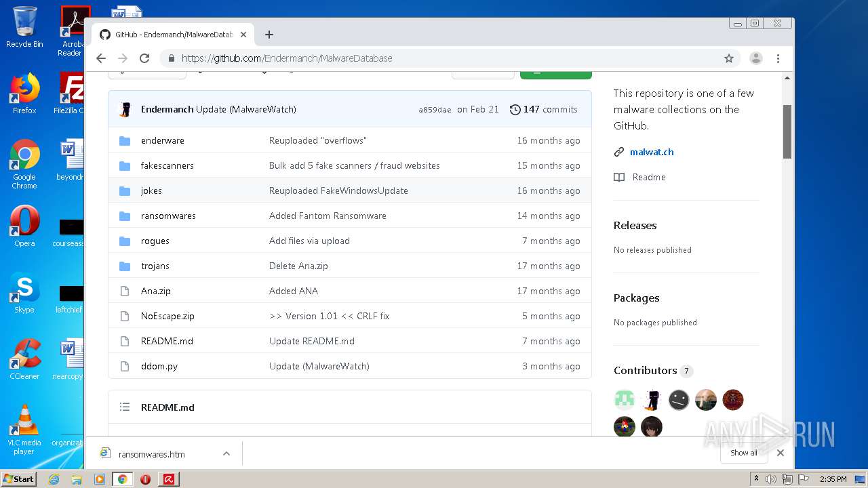
Task: Open the ddom.py file
Action: (x=159, y=366)
